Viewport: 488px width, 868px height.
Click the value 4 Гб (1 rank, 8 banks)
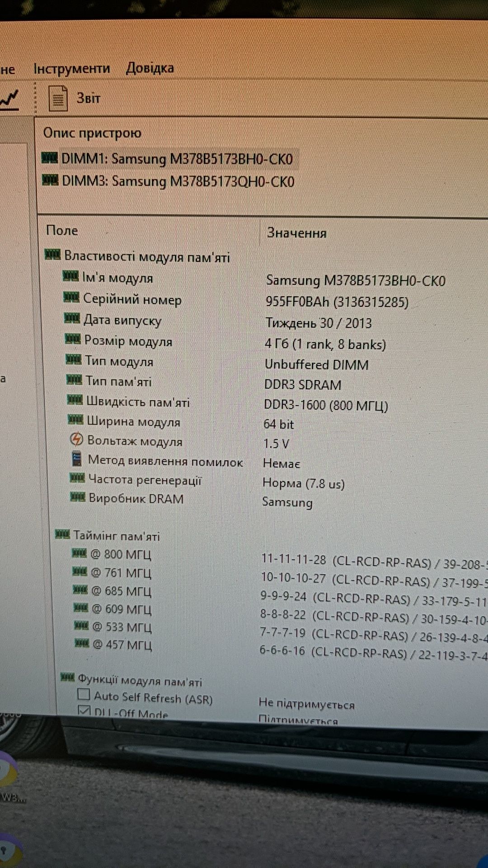point(325,344)
